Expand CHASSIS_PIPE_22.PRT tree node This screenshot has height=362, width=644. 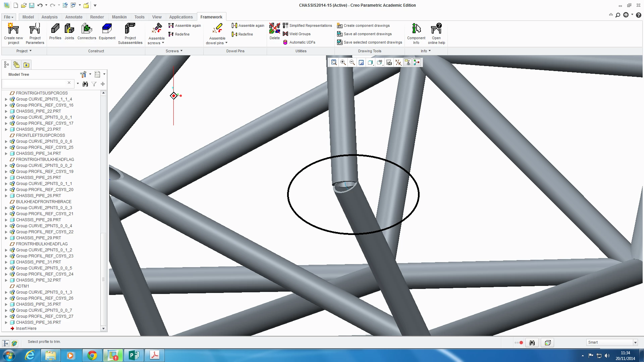click(x=6, y=111)
